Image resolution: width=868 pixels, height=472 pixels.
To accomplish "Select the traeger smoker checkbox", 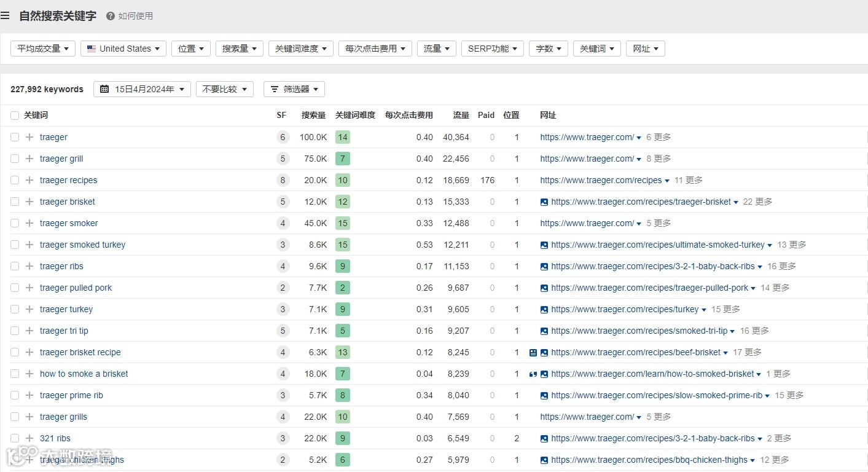I will pyautogui.click(x=15, y=223).
